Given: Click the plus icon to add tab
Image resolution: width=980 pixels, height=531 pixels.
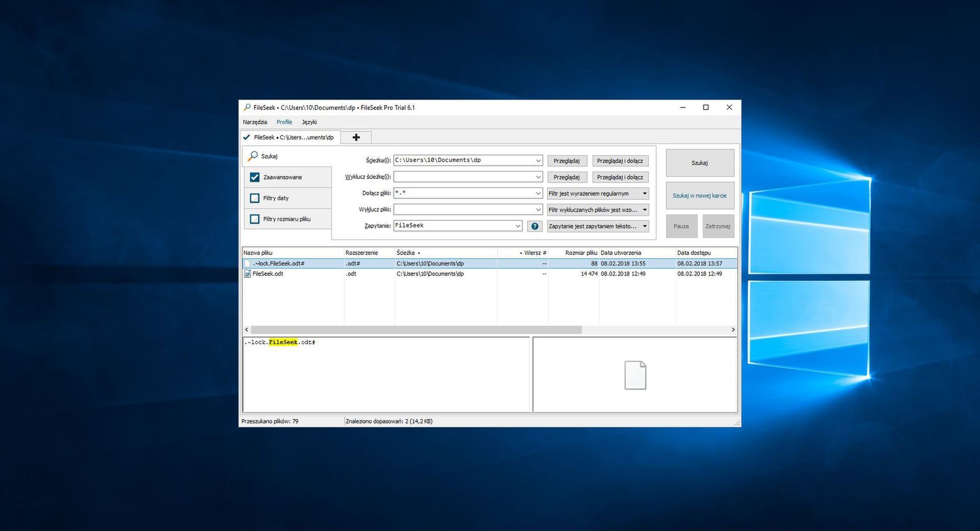Looking at the screenshot, I should [x=356, y=137].
